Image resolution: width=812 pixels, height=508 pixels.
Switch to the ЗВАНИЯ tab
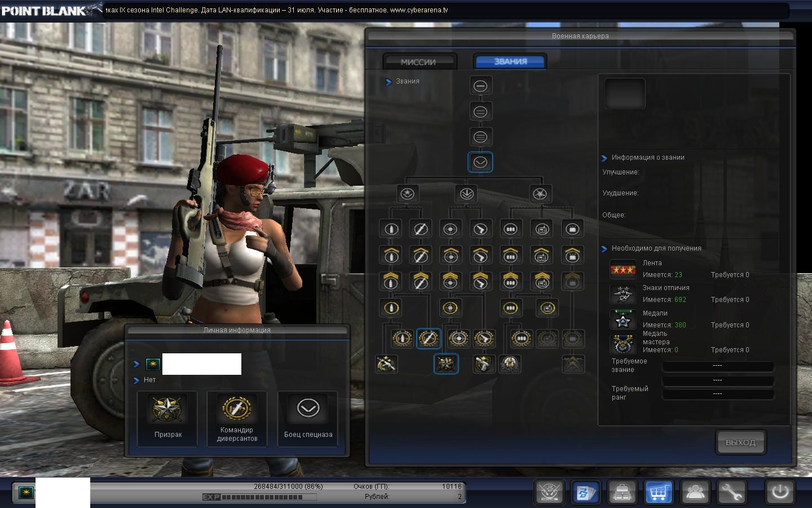tap(510, 62)
